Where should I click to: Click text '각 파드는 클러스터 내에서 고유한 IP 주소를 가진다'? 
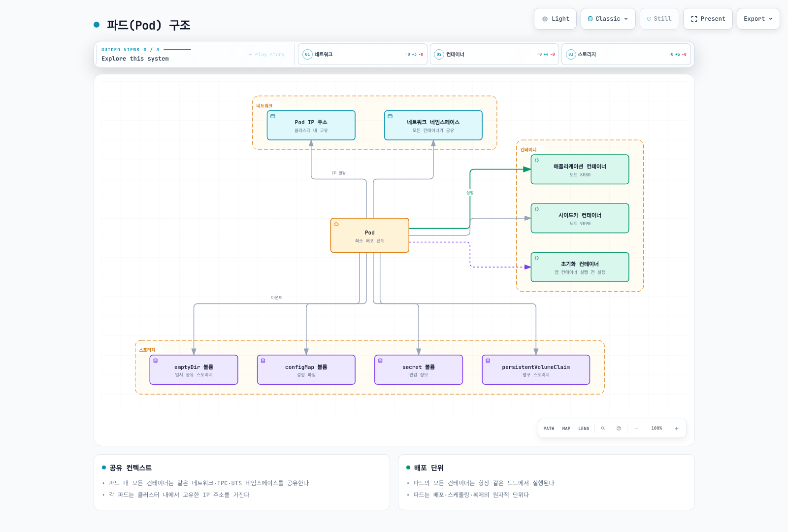pos(179,495)
